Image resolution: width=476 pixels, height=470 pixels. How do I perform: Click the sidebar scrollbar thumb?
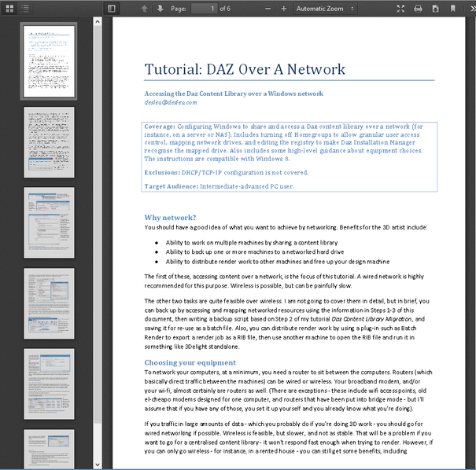[x=98, y=225]
